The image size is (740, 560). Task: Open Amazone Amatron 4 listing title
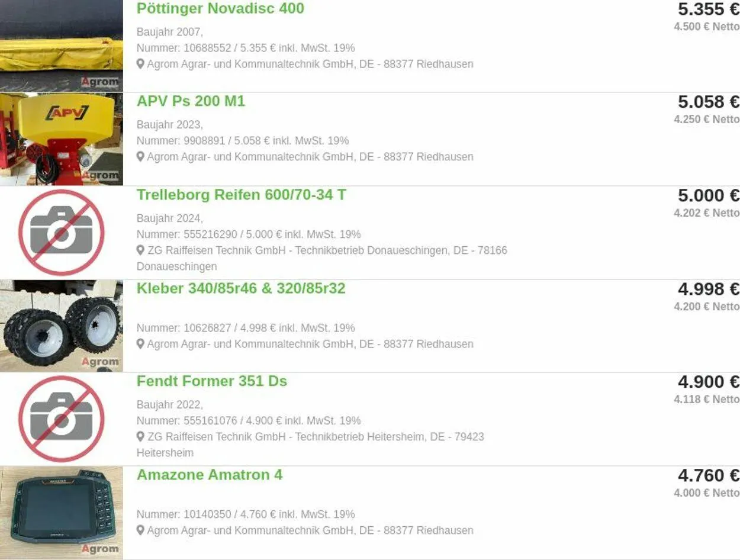pos(210,475)
